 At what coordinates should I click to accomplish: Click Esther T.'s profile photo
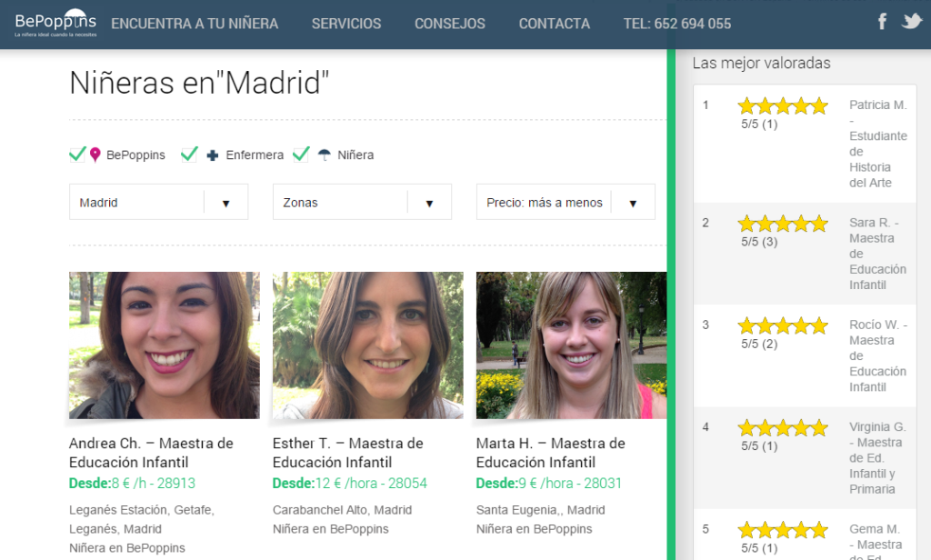point(367,345)
